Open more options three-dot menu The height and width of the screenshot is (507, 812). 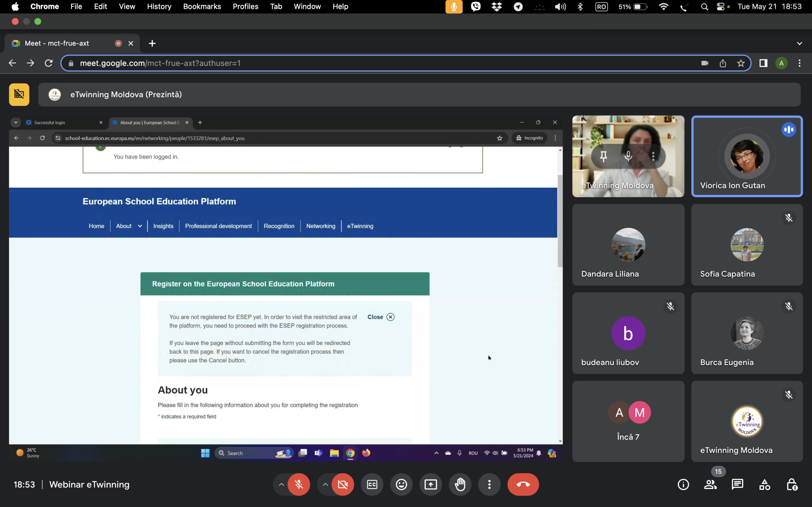pos(489,484)
